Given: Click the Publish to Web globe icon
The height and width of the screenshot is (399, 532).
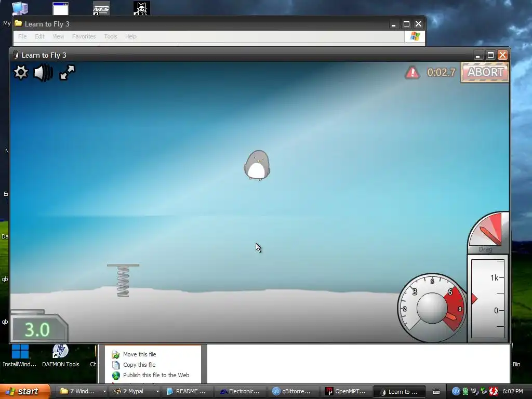Looking at the screenshot, I should pos(116,375).
